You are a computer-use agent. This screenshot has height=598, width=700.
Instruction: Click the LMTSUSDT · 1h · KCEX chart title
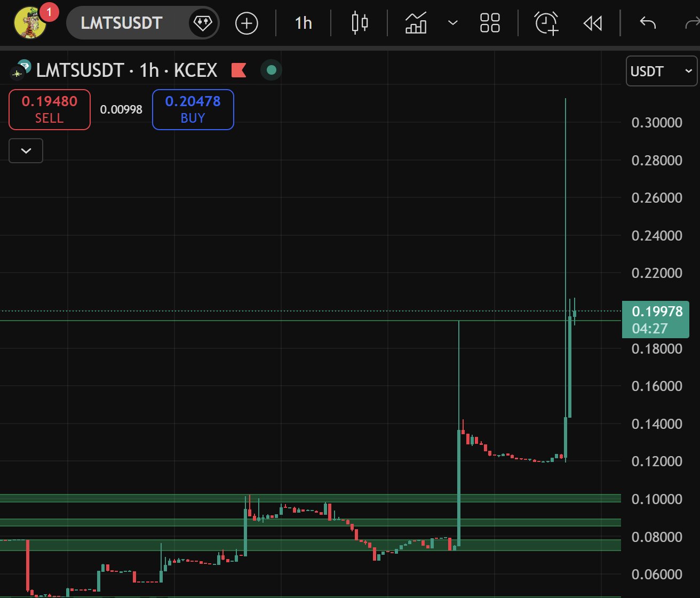click(126, 70)
